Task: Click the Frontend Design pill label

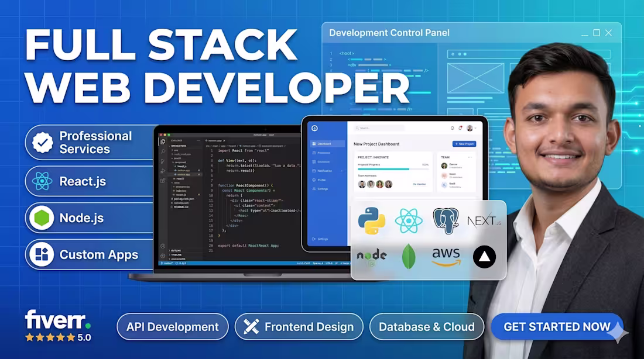Action: 309,327
